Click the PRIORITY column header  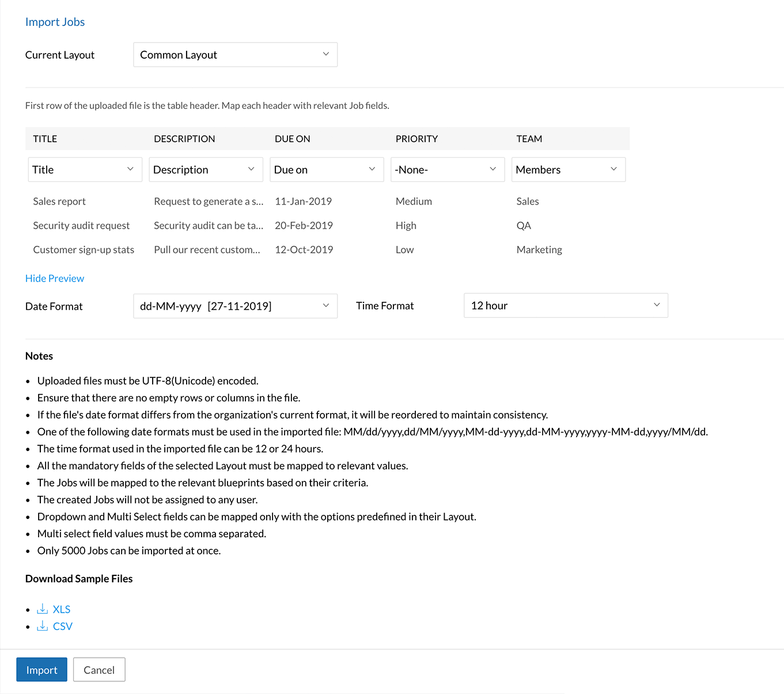coord(416,139)
